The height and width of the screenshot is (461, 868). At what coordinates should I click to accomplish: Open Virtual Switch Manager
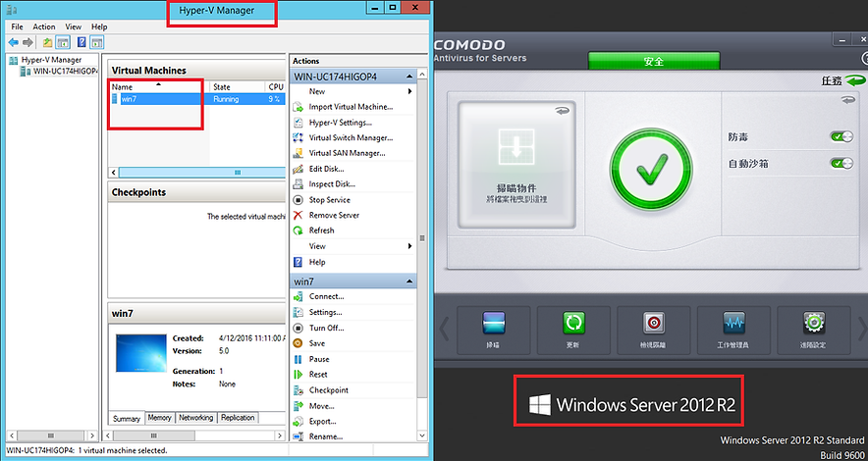[351, 137]
